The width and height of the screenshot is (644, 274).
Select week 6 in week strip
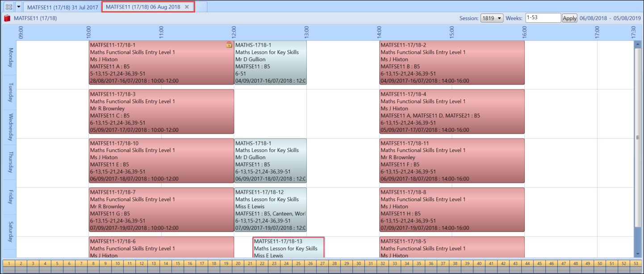(x=69, y=264)
